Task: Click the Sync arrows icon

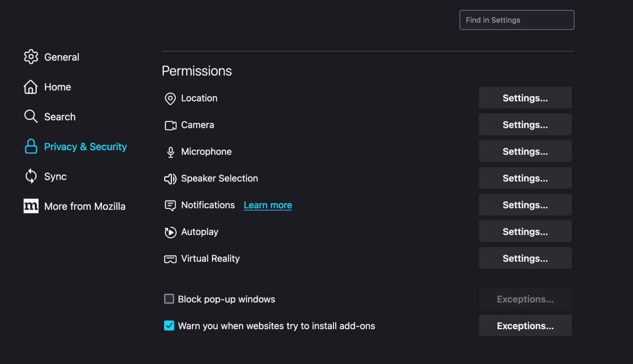Action: 31,176
